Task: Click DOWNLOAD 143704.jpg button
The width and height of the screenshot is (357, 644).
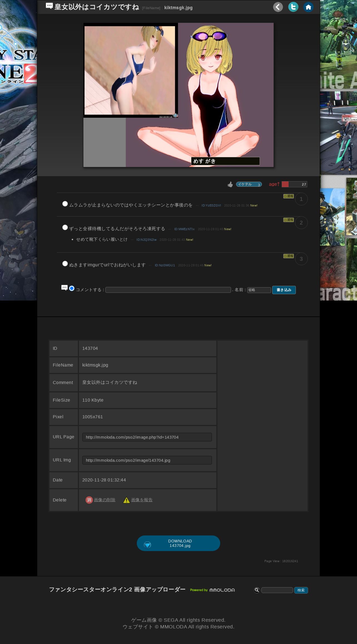Action: tap(178, 543)
